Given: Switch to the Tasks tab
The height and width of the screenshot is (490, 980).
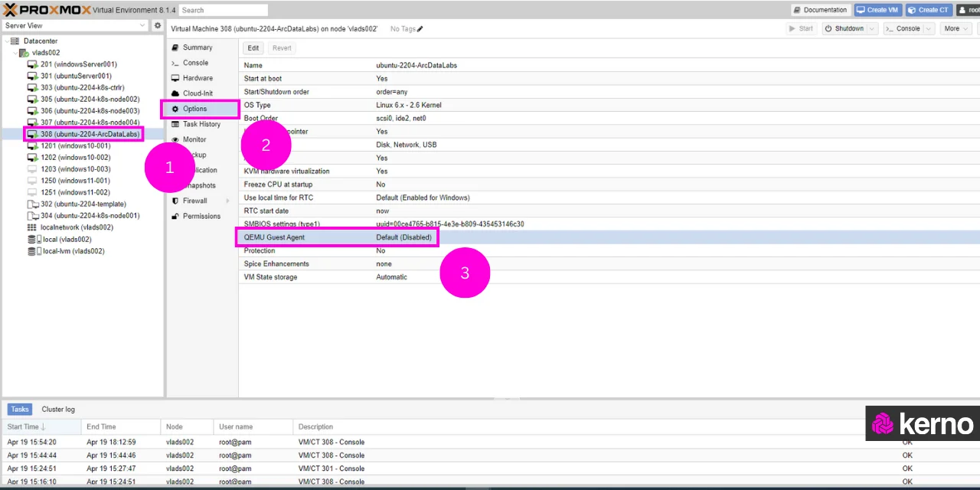Looking at the screenshot, I should [20, 410].
